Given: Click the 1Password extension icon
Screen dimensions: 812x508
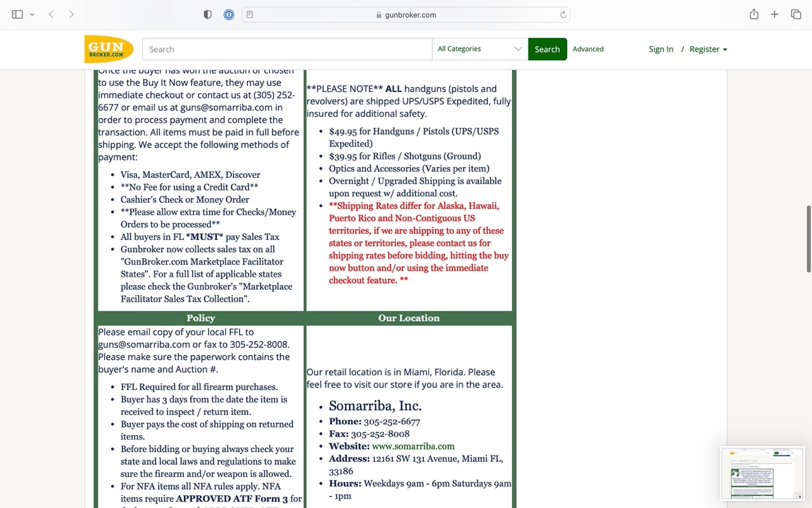Looking at the screenshot, I should tap(229, 15).
